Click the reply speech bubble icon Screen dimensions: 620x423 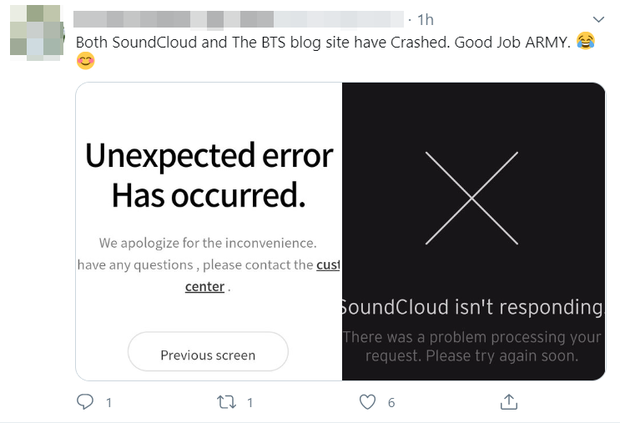coord(85,402)
